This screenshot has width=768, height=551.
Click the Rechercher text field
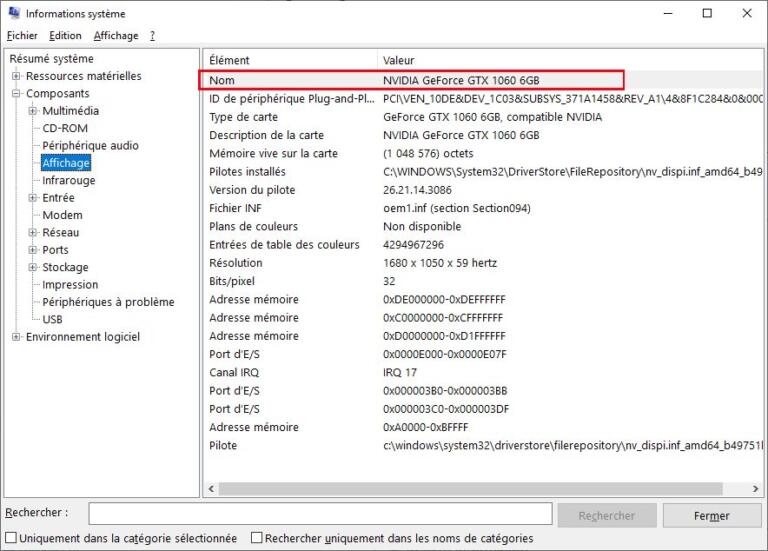pos(320,514)
